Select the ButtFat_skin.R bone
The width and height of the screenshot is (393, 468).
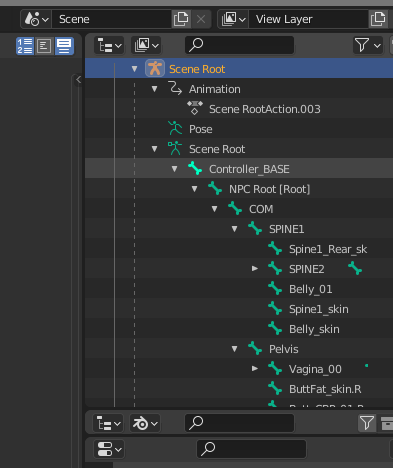click(325, 389)
